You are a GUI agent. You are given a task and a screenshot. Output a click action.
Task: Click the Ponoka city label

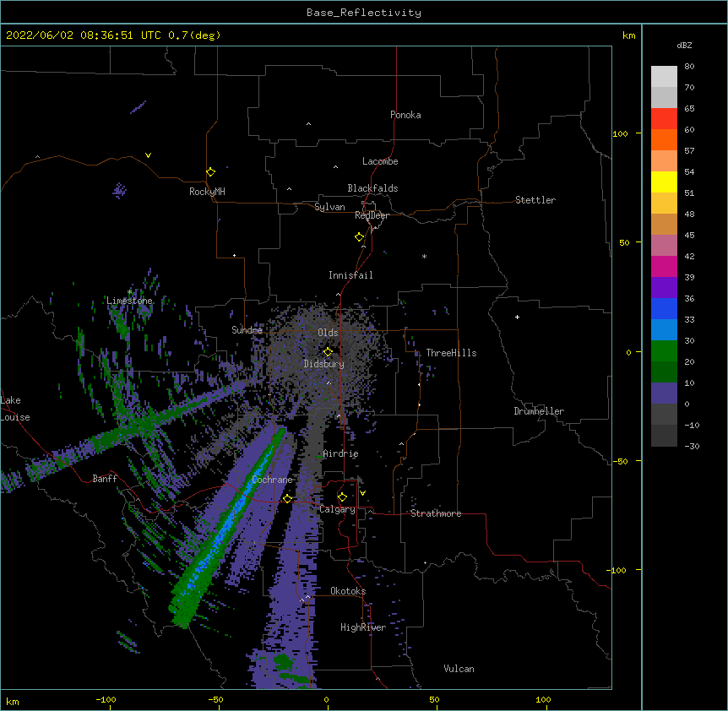pos(405,115)
